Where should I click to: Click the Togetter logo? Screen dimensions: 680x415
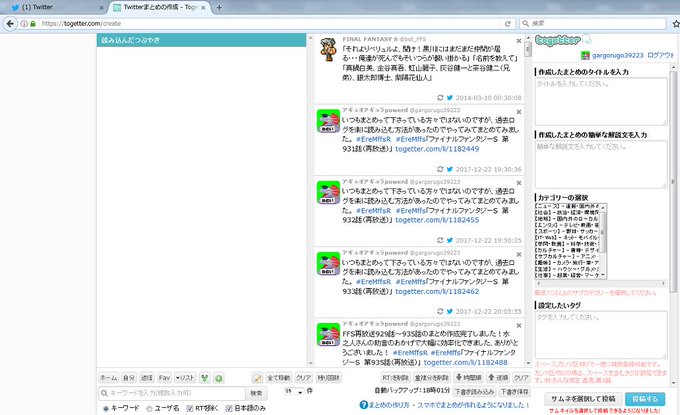pos(563,40)
